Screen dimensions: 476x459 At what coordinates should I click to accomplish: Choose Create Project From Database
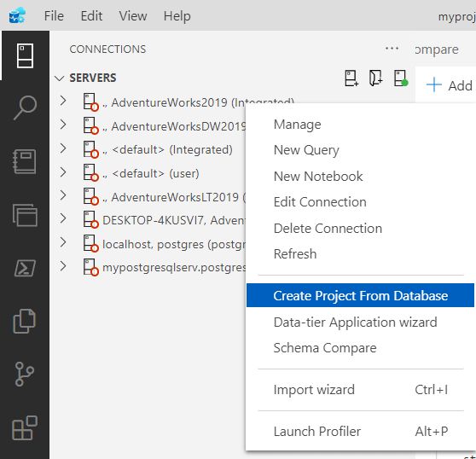click(x=360, y=295)
